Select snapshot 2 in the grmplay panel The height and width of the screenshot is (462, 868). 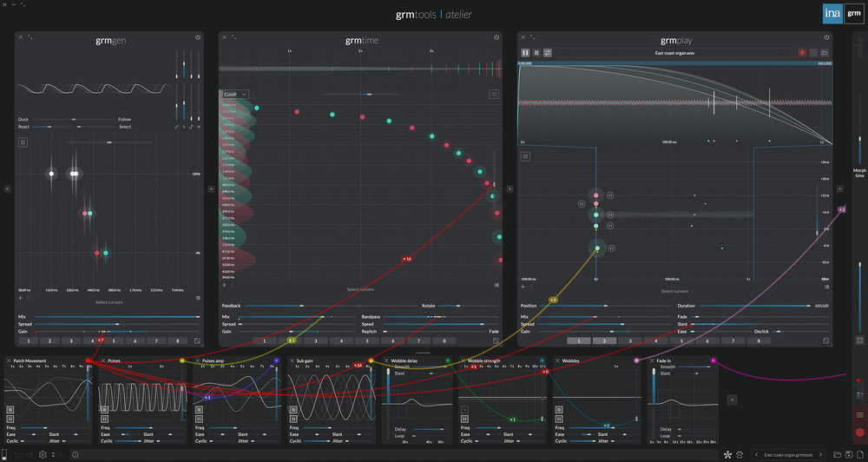click(604, 341)
